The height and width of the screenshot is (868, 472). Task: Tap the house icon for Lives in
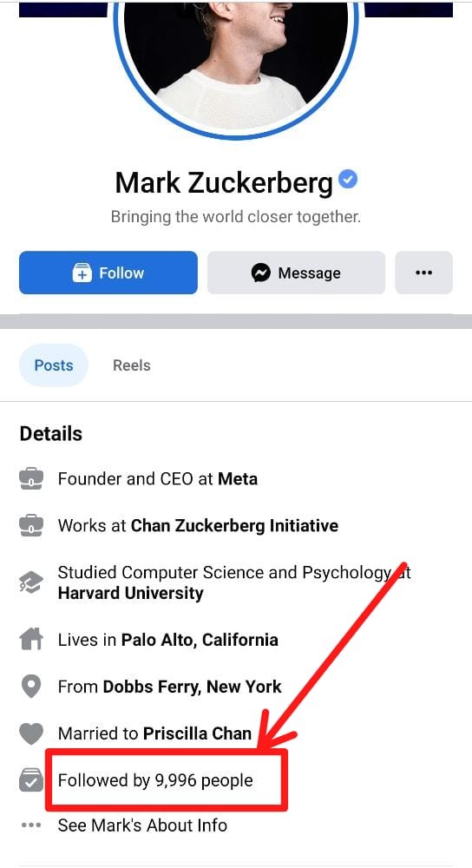[31, 640]
